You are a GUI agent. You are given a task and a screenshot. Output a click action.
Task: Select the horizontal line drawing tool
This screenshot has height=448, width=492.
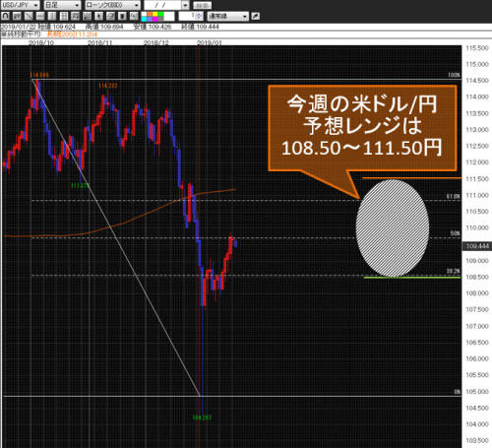coord(40,16)
